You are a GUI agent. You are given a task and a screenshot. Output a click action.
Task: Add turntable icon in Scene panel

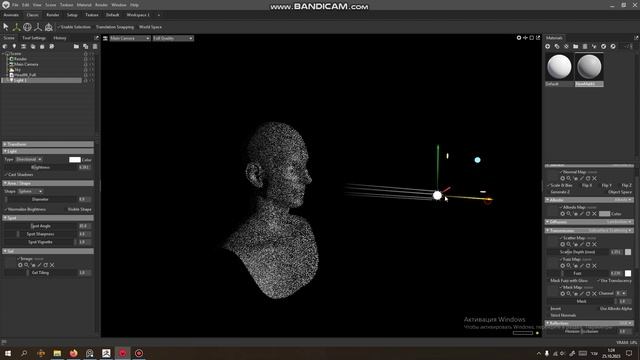pos(42,47)
